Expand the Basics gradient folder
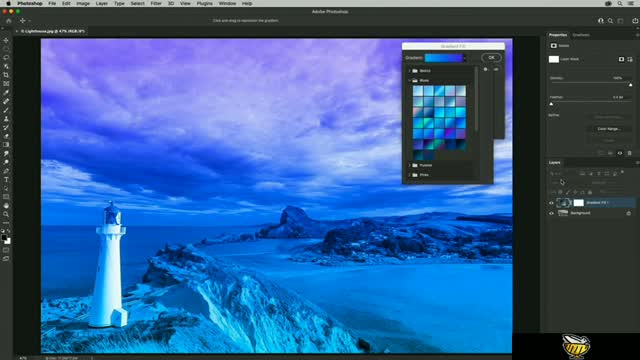The width and height of the screenshot is (640, 360). coord(409,71)
